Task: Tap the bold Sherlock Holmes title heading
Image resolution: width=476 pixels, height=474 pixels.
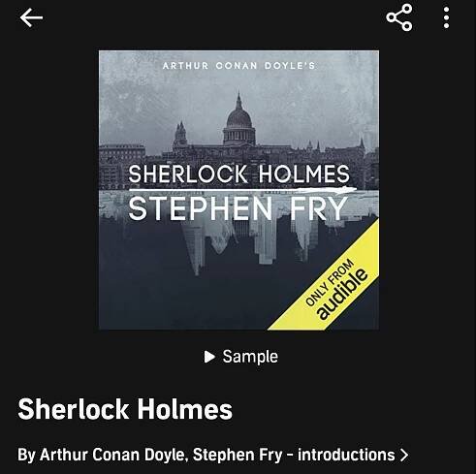Action: tap(125, 409)
